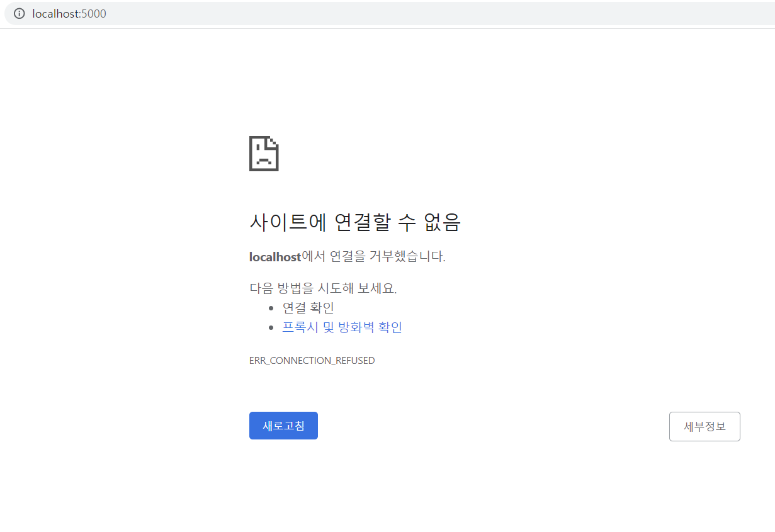Click the 사이트에 연결할 수 없음 heading
The image size is (775, 532).
[355, 222]
